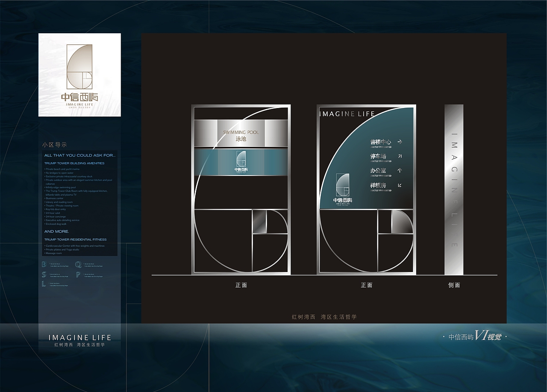Click the silver gradient square in swimming pool sign spiral
The height and width of the screenshot is (392, 547).
pyautogui.click(x=259, y=222)
